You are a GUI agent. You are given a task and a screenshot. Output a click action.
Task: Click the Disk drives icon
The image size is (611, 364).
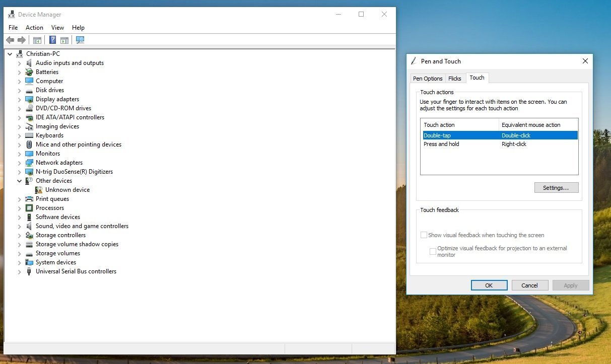[29, 90]
